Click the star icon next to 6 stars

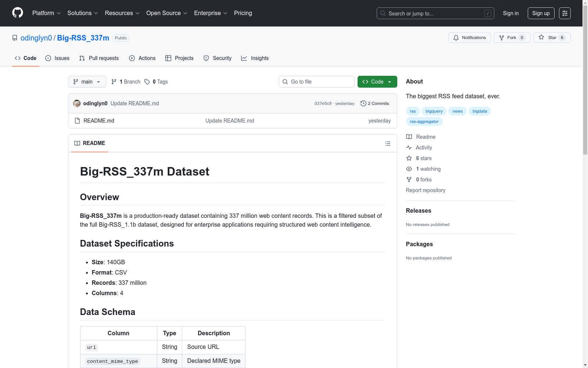(x=409, y=158)
